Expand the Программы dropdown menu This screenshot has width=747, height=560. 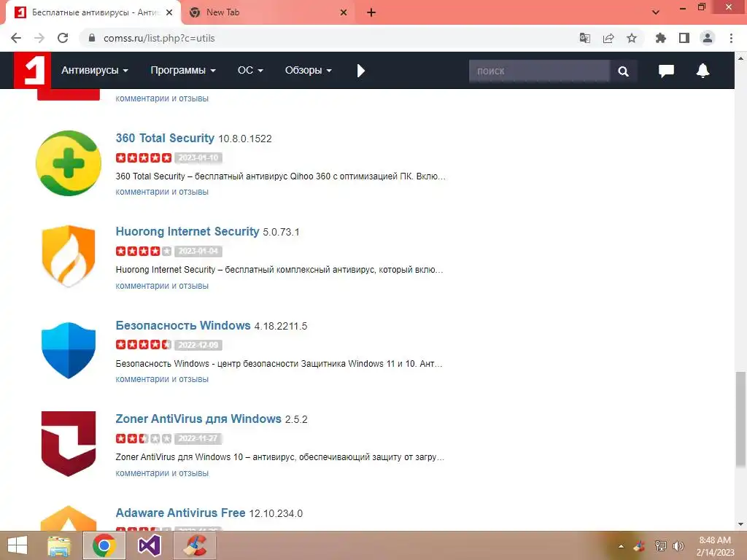pyautogui.click(x=183, y=71)
